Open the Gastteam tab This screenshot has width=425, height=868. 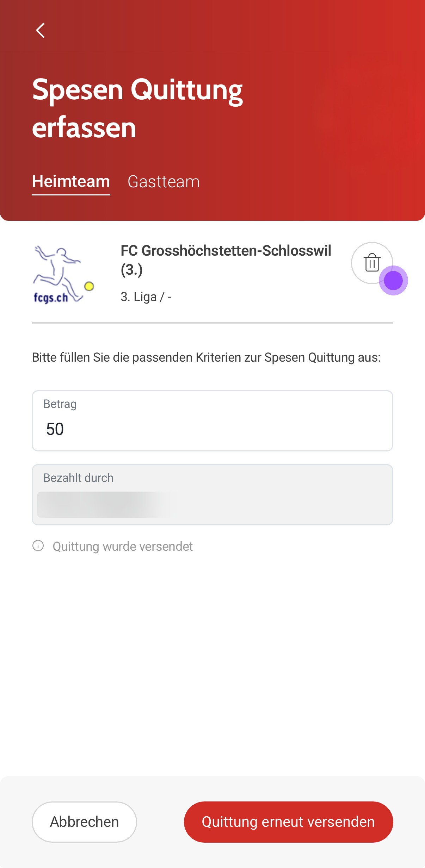[164, 182]
